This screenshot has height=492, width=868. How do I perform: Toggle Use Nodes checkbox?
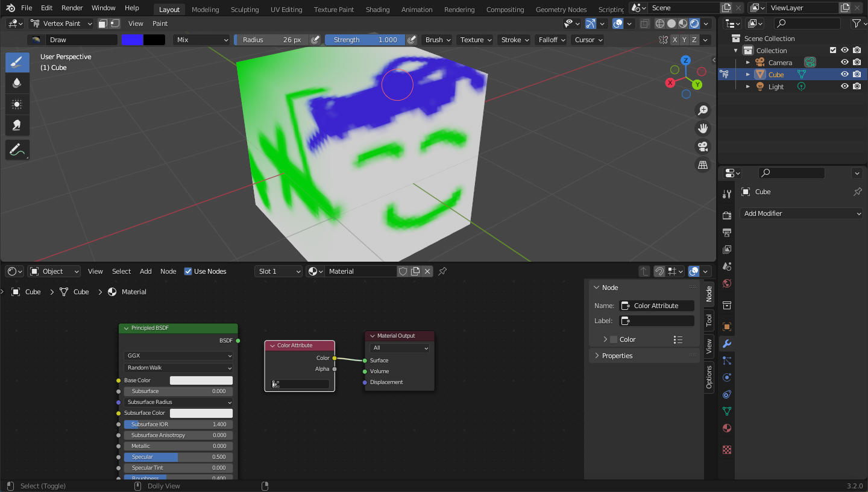point(188,271)
